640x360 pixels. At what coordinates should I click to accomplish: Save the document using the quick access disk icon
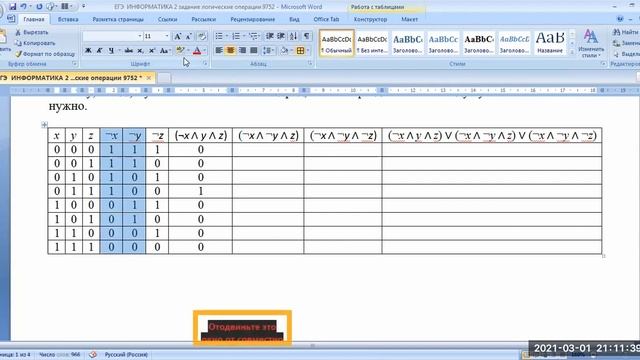pos(12,7)
